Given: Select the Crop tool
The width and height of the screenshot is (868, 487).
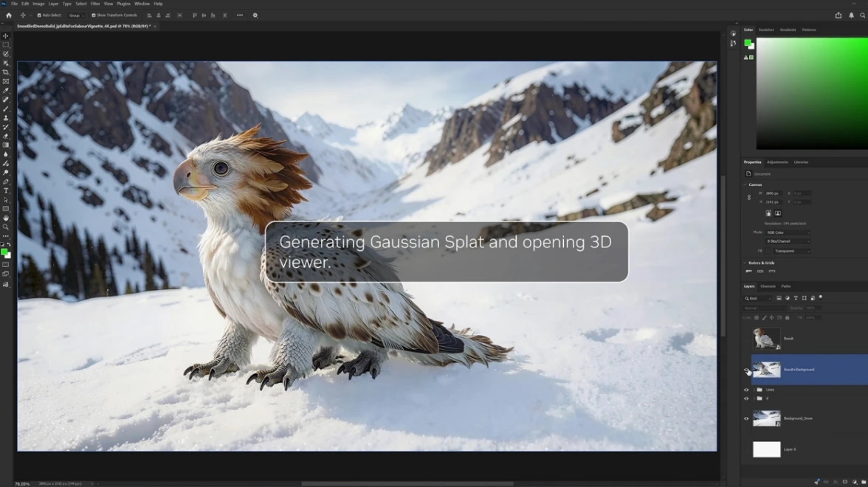Looking at the screenshot, I should (x=6, y=72).
